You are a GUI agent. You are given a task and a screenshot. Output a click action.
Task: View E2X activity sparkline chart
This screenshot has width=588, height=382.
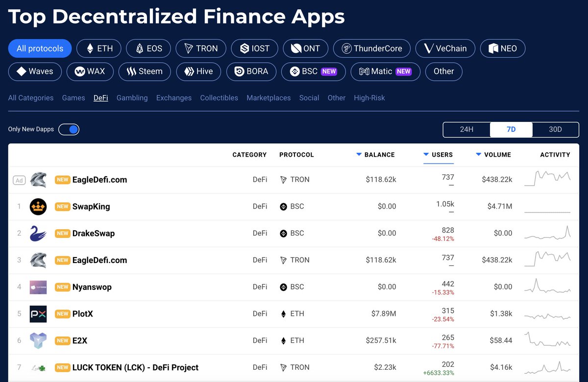tap(547, 339)
